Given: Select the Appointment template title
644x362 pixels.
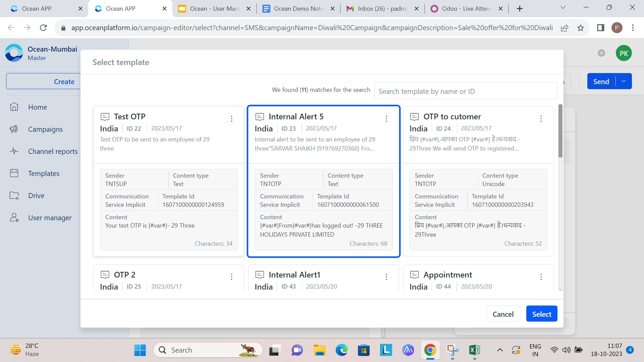Looking at the screenshot, I should pos(447,275).
